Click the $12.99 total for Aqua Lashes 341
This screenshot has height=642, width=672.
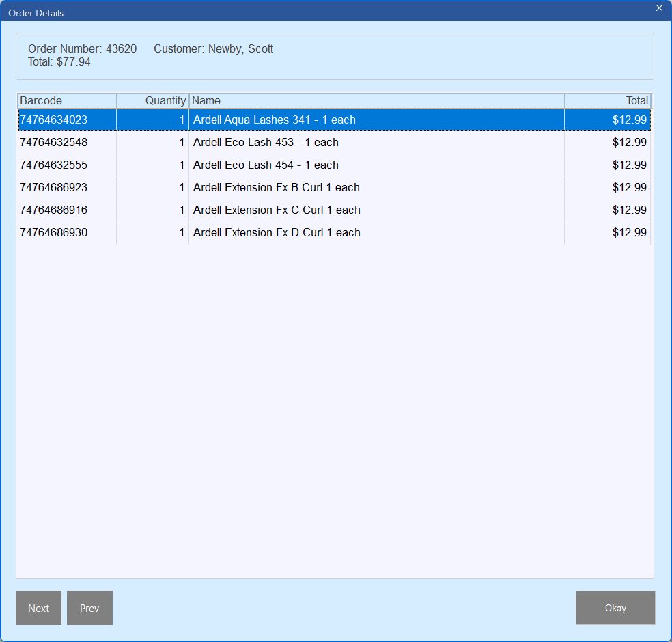[x=629, y=120]
